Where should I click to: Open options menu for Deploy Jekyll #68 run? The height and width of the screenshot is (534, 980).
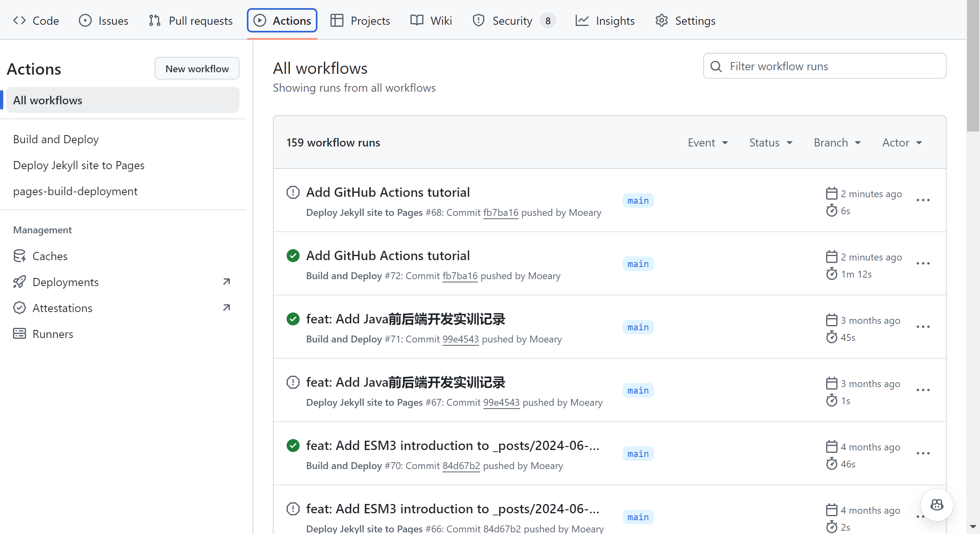pos(923,200)
